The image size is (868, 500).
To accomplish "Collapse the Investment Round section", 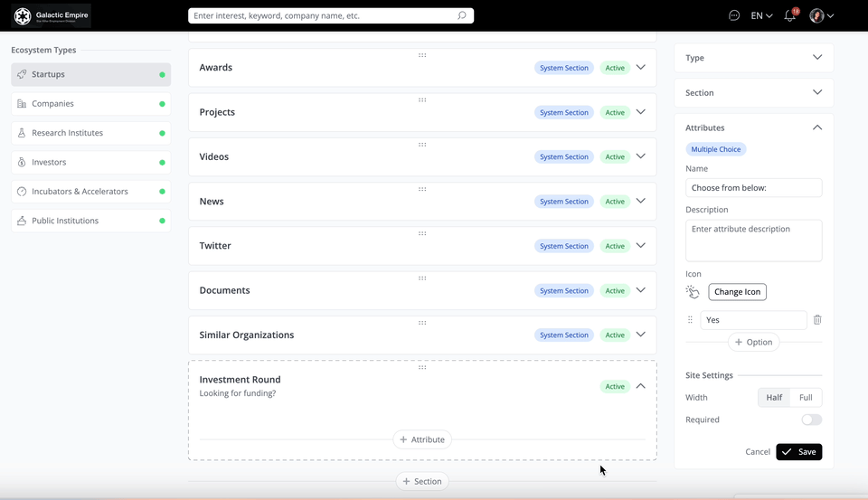I will 641,386.
